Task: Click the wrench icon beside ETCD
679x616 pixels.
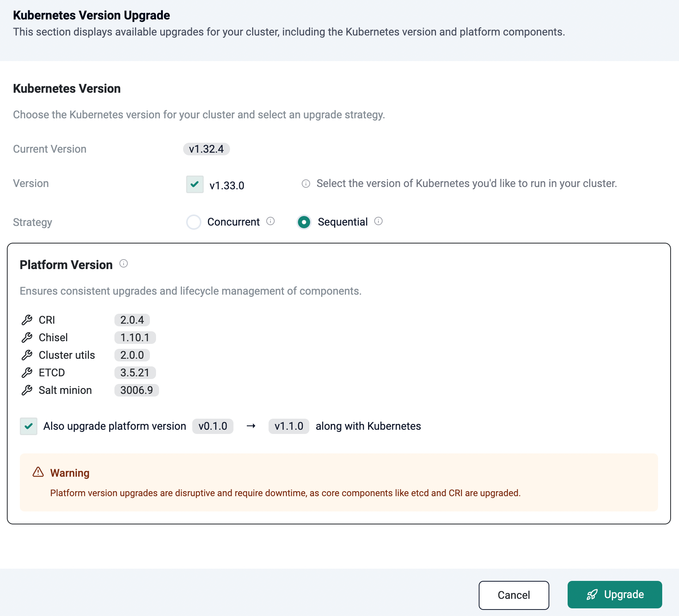Action: [27, 373]
